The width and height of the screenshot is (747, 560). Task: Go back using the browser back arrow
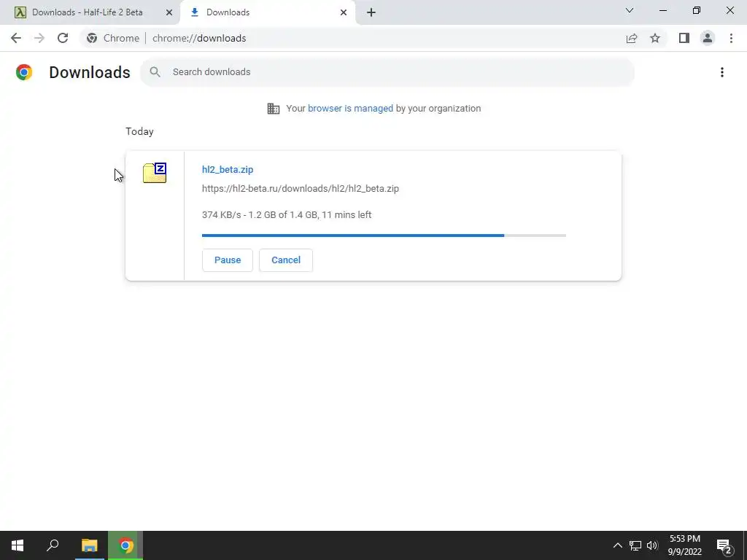click(x=16, y=38)
